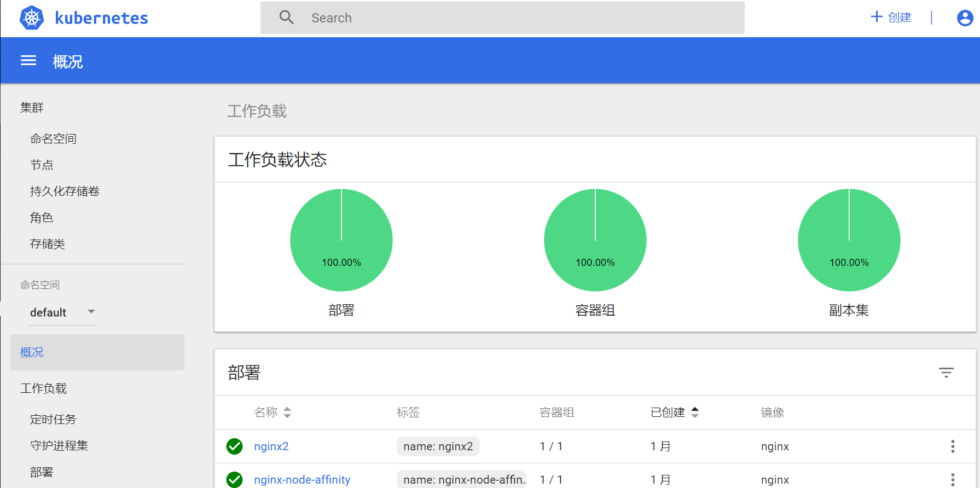Toggle the hamburger navigation menu

click(x=28, y=61)
